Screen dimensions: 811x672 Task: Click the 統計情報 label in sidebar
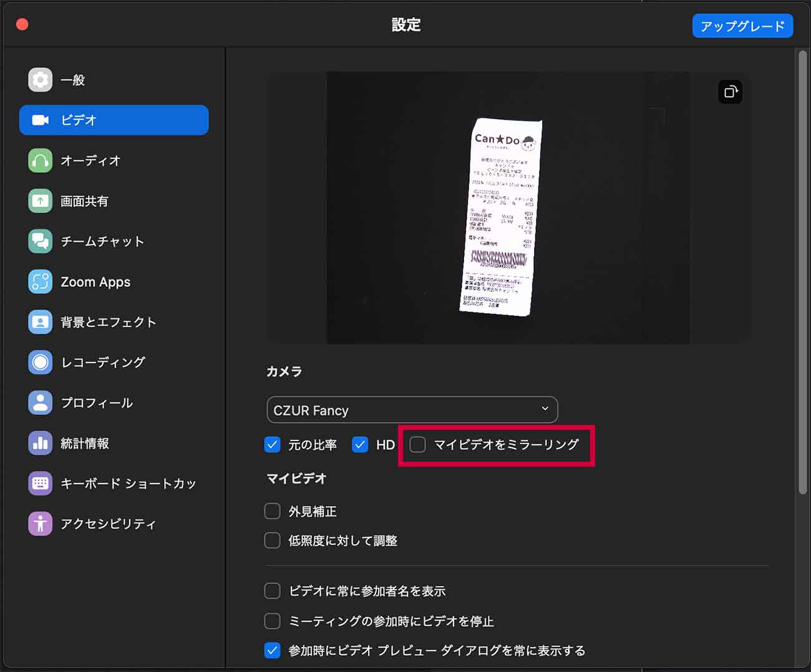(85, 443)
